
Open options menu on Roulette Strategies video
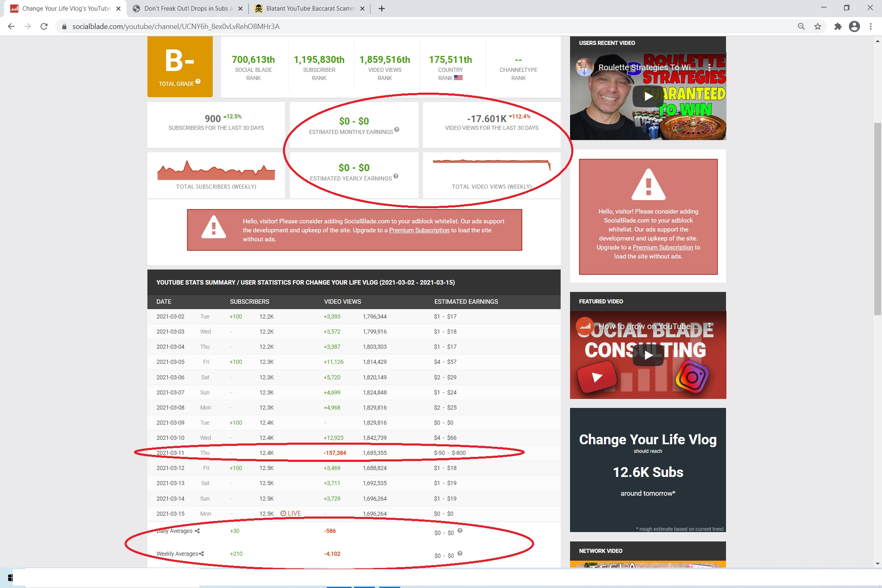pos(710,67)
